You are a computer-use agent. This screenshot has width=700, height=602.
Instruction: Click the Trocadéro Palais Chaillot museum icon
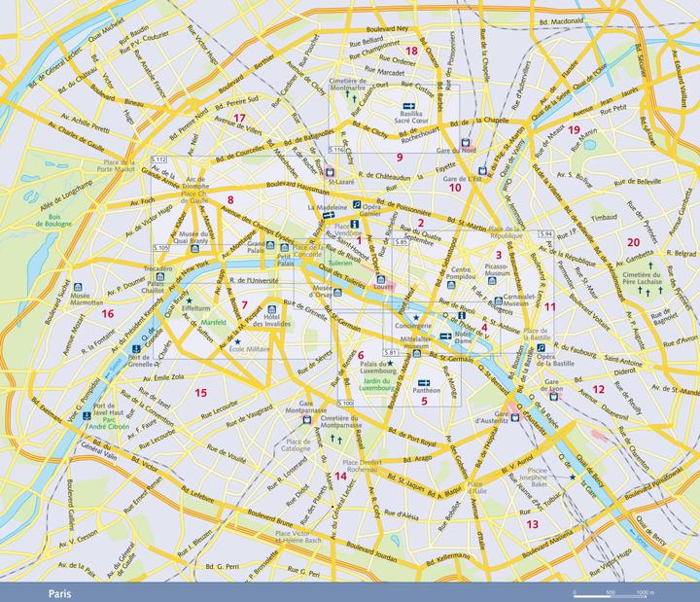pyautogui.click(x=160, y=277)
